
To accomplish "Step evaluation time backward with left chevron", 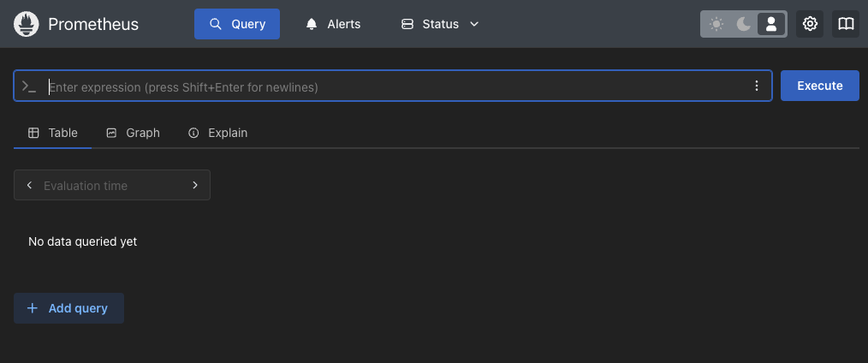I will click(x=29, y=186).
